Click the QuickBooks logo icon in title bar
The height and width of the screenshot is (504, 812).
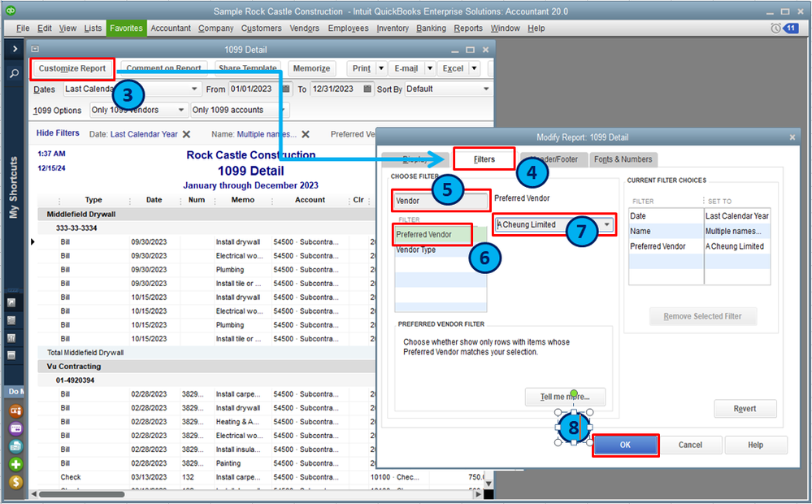tap(10, 11)
